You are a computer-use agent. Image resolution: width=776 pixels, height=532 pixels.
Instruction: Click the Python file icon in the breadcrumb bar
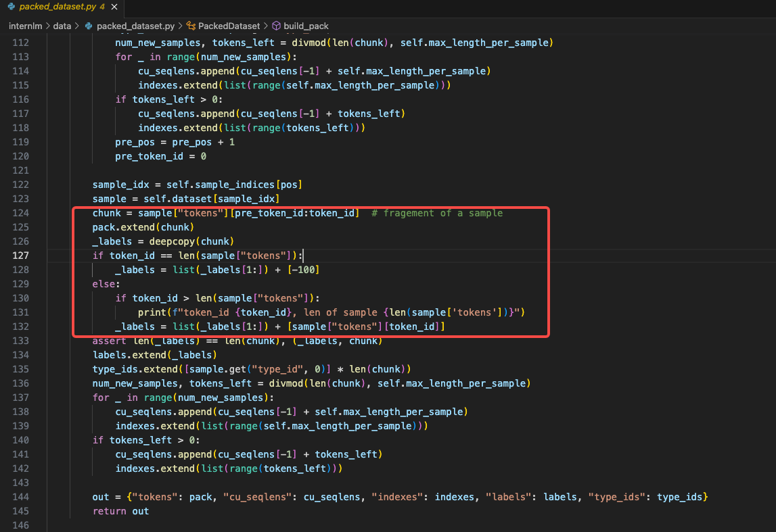[x=89, y=26]
